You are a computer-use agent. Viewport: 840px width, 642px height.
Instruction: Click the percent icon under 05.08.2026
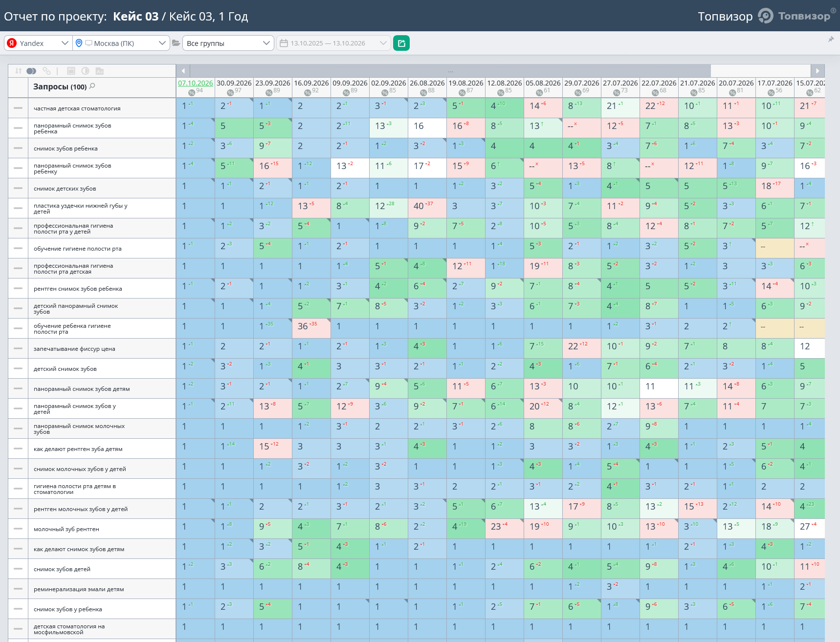point(539,92)
